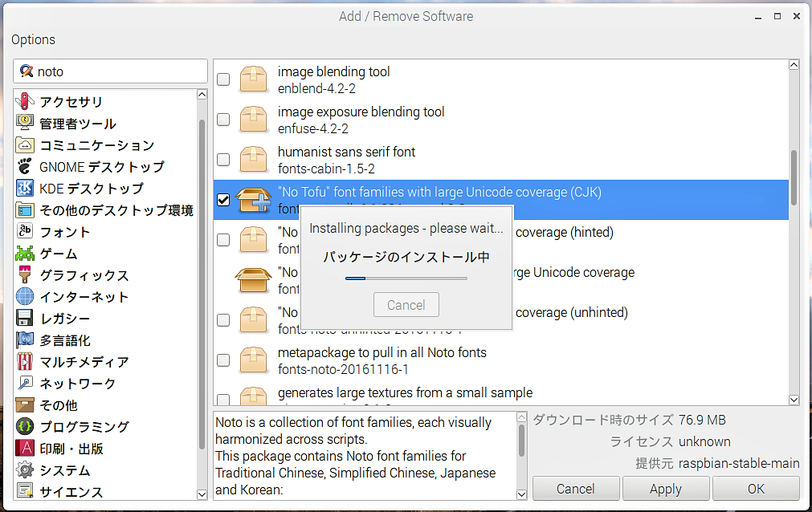This screenshot has width=812, height=512.
Task: Click the description box scroll-up arrow
Action: pos(521,417)
